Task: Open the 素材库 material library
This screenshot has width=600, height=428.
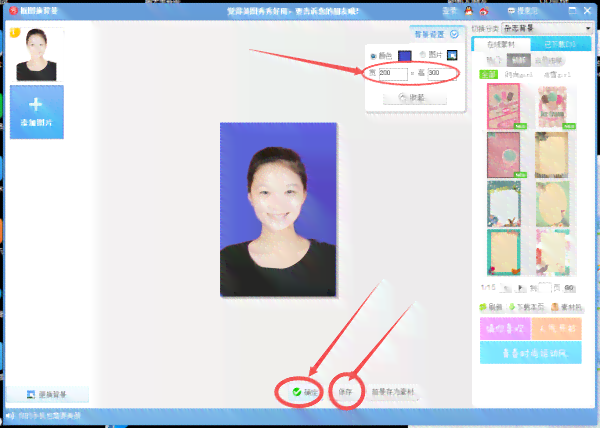Action: (x=566, y=307)
